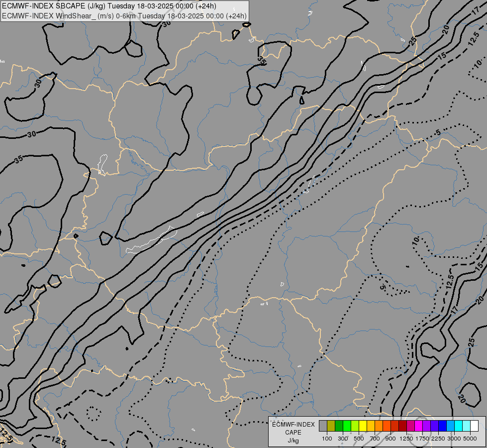Click the amber legend swatch left of 700
The image size is (487, 448).
pos(371,426)
